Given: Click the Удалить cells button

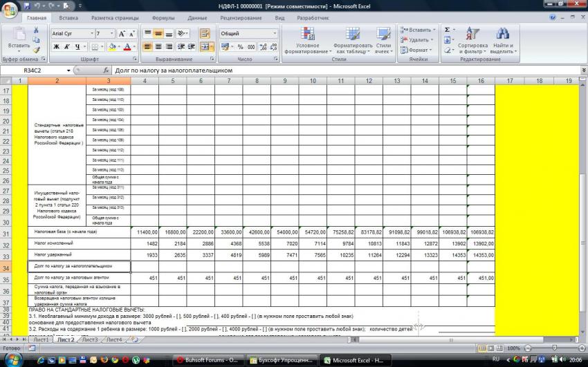Looking at the screenshot, I should pos(419,40).
